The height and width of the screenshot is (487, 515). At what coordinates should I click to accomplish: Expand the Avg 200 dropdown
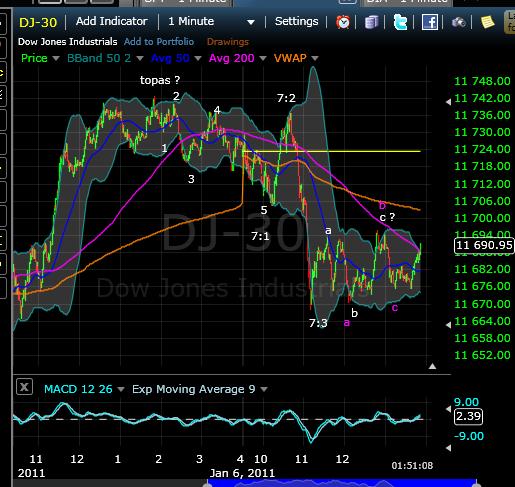tap(263, 59)
